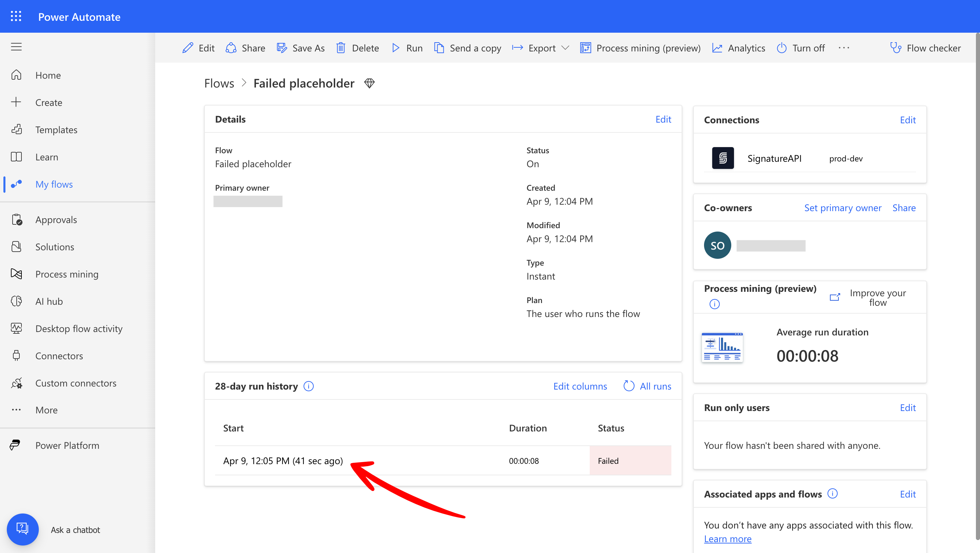Viewport: 980px width, 553px height.
Task: Click Process mining preview info icon
Action: [715, 304]
